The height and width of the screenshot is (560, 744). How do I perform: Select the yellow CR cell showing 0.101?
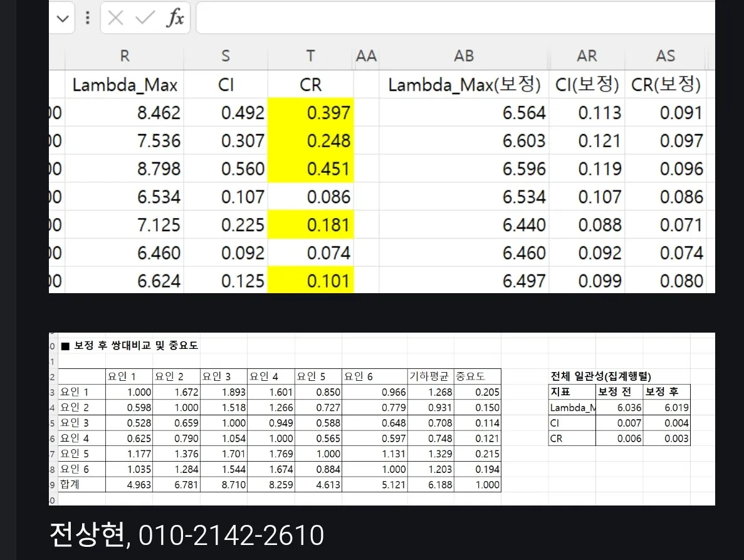pos(310,281)
